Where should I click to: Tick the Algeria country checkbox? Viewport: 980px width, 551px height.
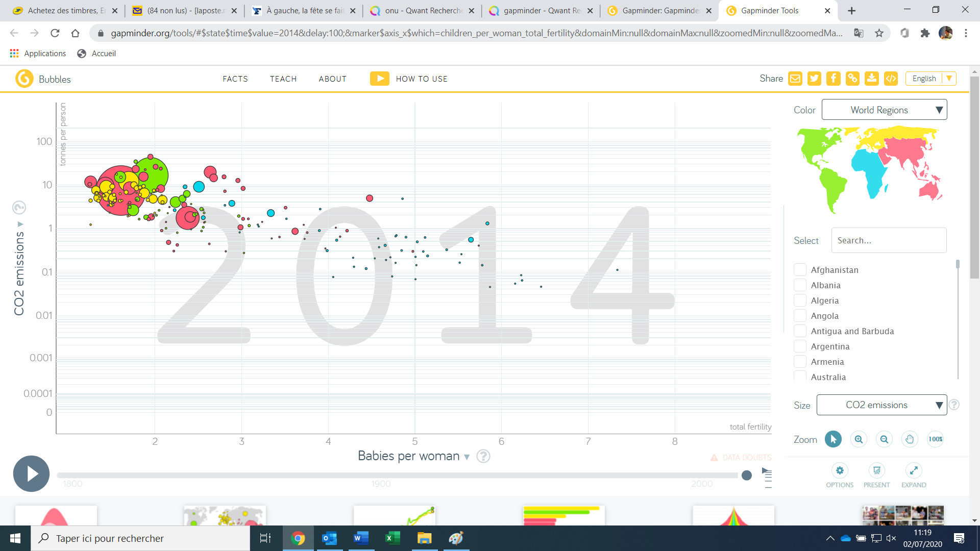coord(800,300)
